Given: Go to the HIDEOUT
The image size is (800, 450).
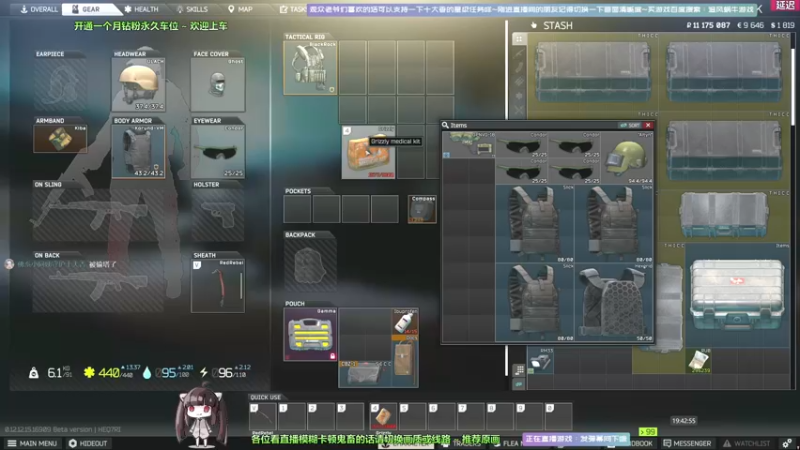Looking at the screenshot, I should point(88,443).
